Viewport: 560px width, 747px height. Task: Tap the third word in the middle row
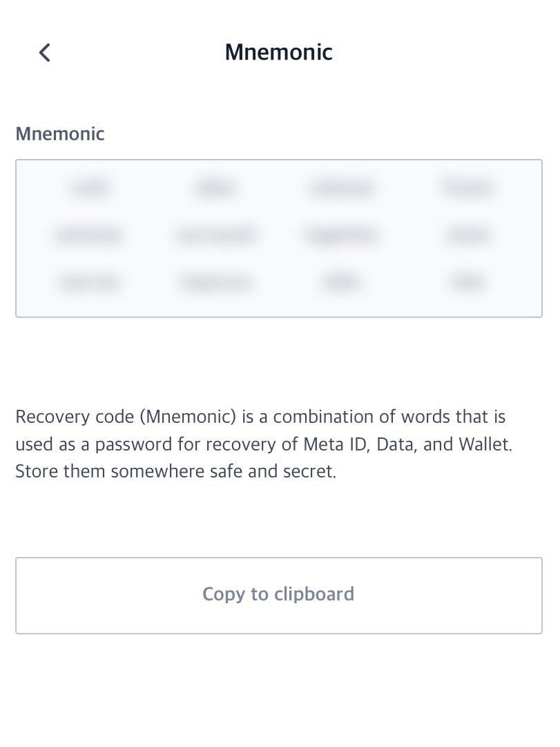pyautogui.click(x=341, y=235)
